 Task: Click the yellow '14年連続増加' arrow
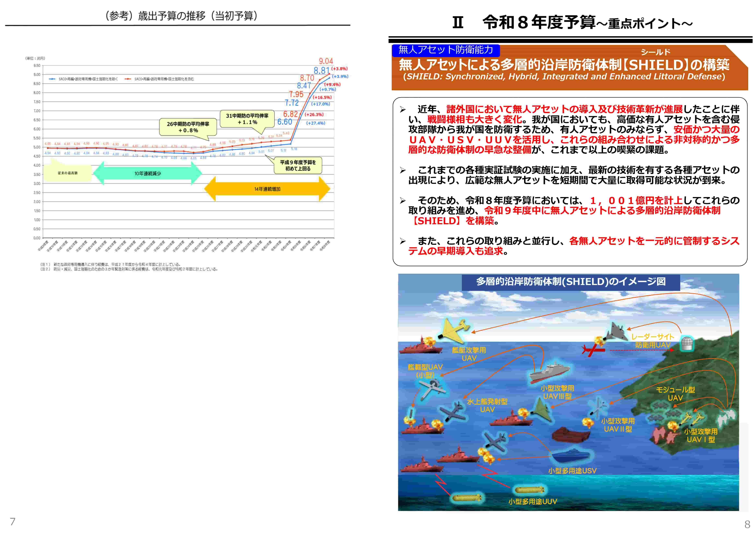(267, 189)
